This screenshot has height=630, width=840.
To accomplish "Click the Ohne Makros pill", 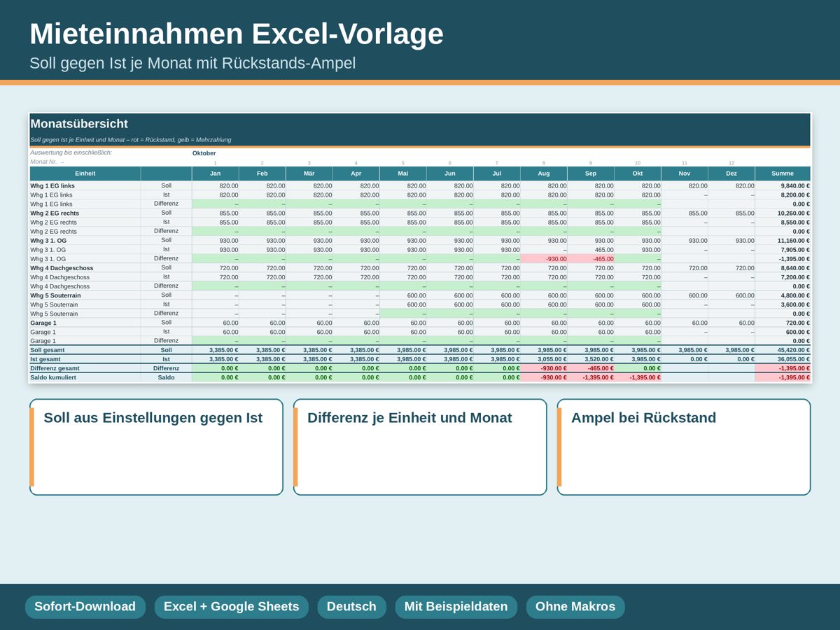I will (x=575, y=607).
